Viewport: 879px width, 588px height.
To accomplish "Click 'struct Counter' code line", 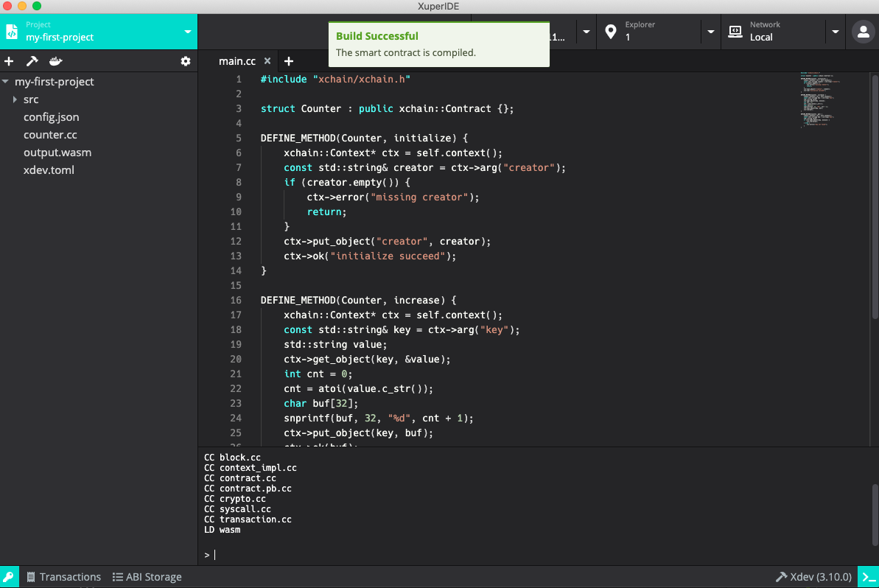I will pyautogui.click(x=387, y=109).
